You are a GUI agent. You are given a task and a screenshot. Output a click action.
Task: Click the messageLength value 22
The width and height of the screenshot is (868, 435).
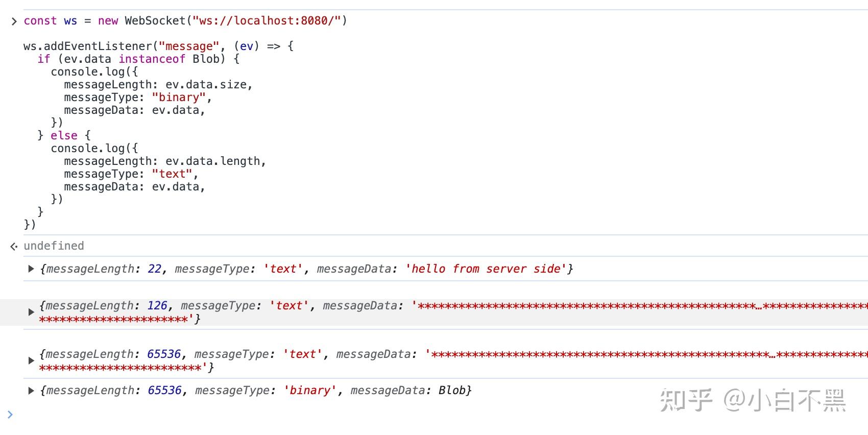pos(155,269)
